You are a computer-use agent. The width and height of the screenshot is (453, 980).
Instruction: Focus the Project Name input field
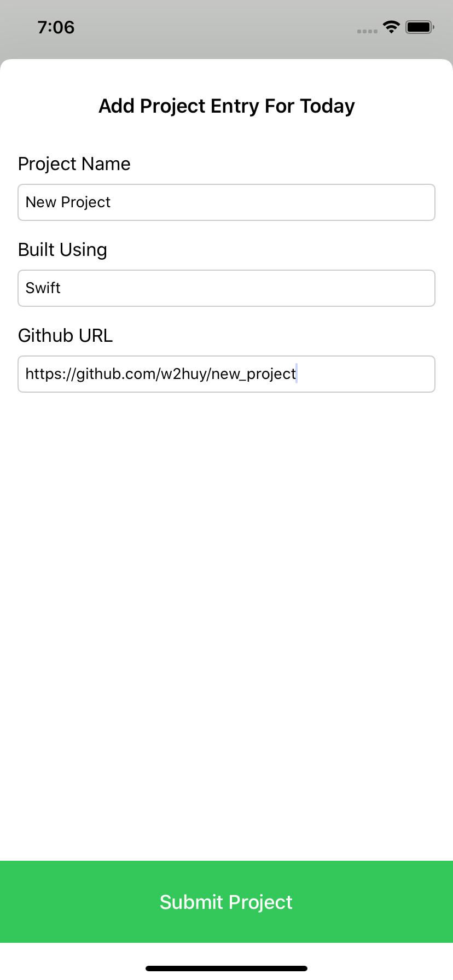click(226, 202)
